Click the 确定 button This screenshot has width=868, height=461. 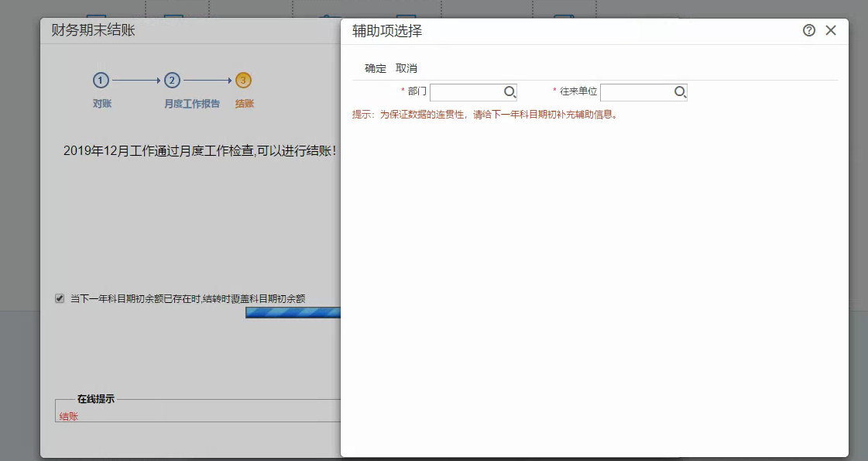pos(376,68)
